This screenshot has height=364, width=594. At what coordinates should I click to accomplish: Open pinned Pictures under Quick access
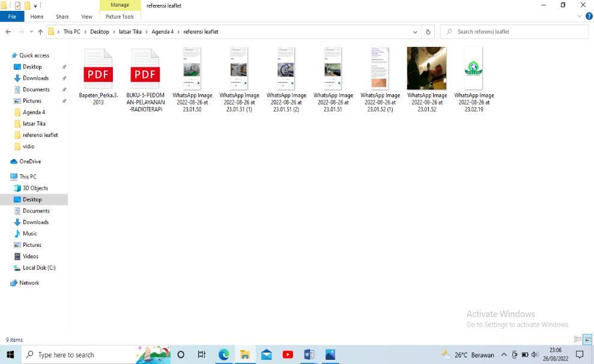coord(32,101)
